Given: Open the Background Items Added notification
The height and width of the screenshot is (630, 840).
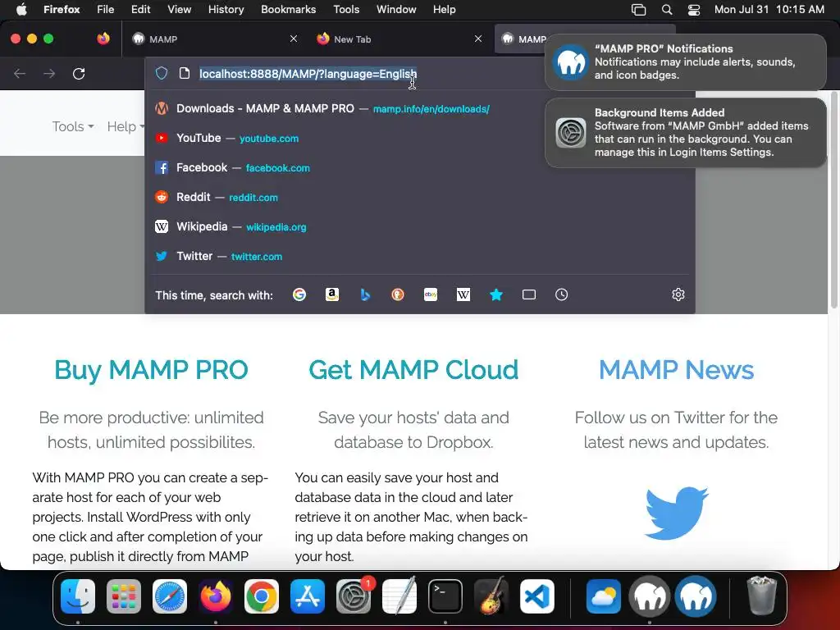Looking at the screenshot, I should tap(686, 132).
